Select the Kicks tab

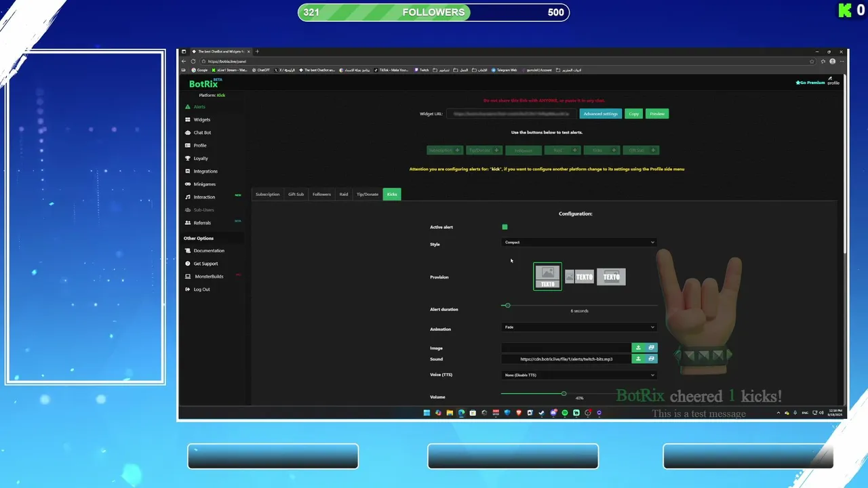coord(392,195)
